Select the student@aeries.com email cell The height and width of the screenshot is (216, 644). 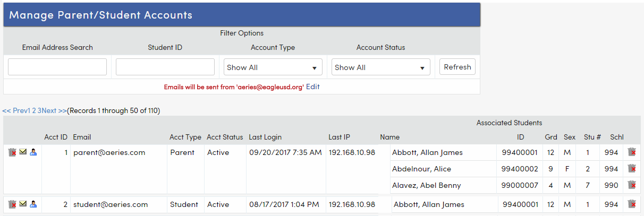pos(111,204)
